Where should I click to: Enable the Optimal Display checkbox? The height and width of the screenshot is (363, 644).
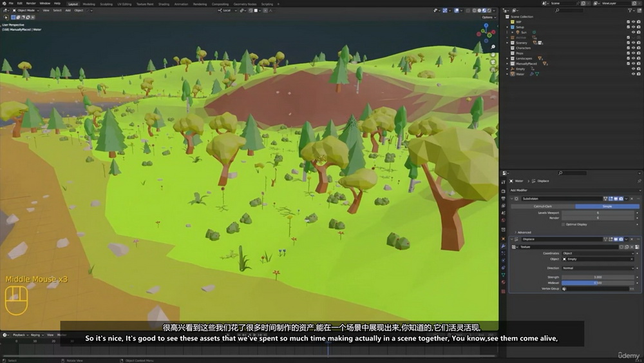coord(563,224)
